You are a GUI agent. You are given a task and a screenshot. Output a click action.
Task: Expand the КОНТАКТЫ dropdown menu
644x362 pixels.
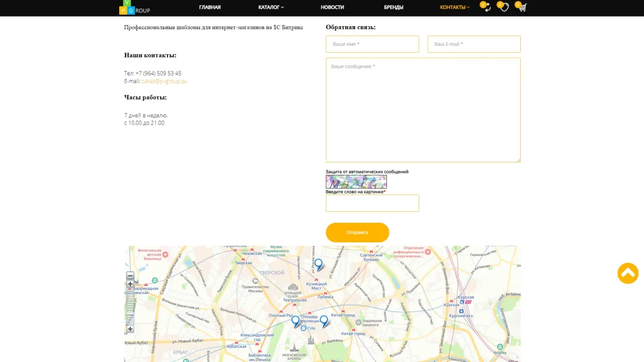tap(455, 7)
